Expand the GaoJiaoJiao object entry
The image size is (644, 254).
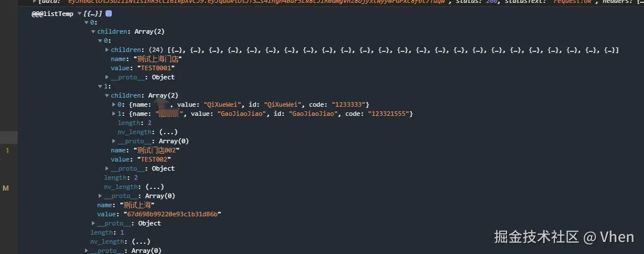[114, 114]
